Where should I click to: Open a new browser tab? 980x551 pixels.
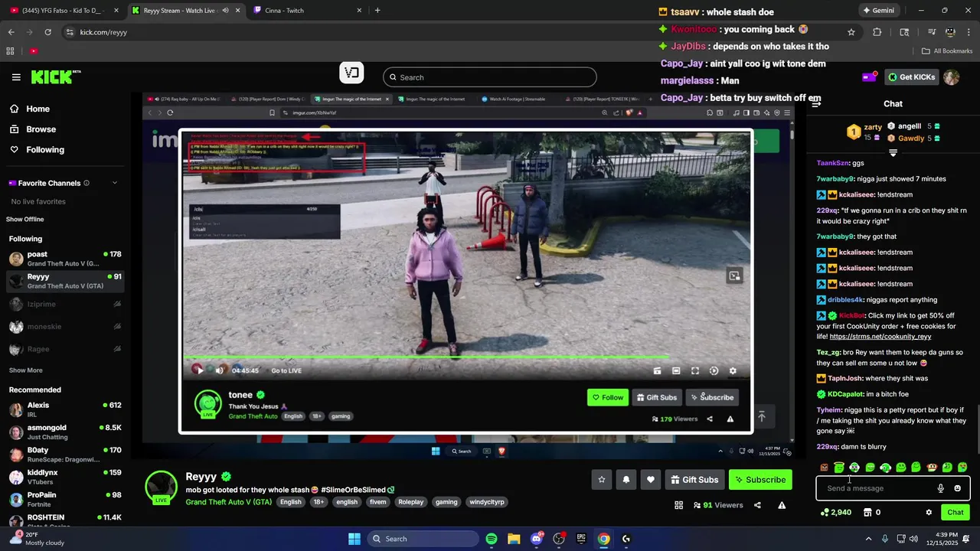coord(377,11)
